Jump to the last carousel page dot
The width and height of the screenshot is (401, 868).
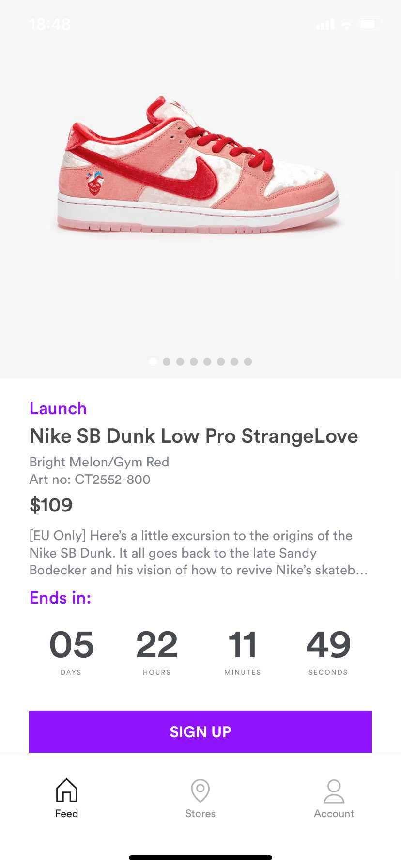tap(248, 361)
